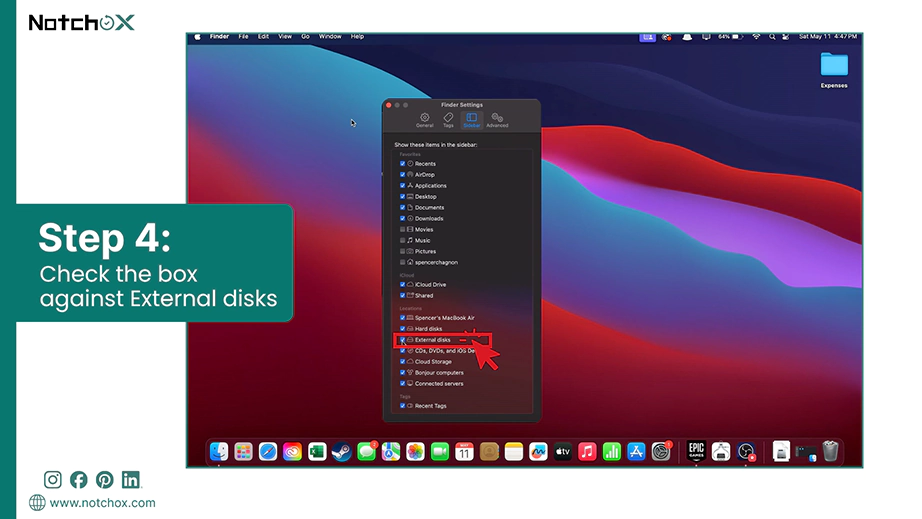Toggle the Hard disks checkbox
The height and width of the screenshot is (519, 922).
(x=403, y=329)
